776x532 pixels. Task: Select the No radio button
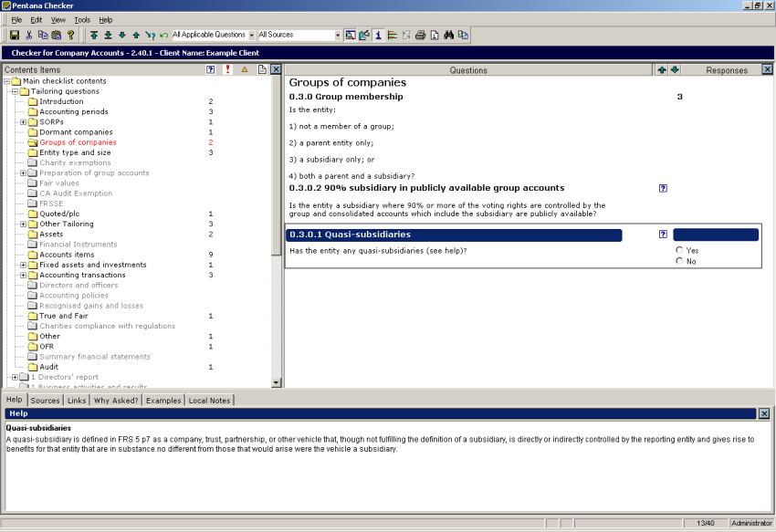tap(679, 261)
